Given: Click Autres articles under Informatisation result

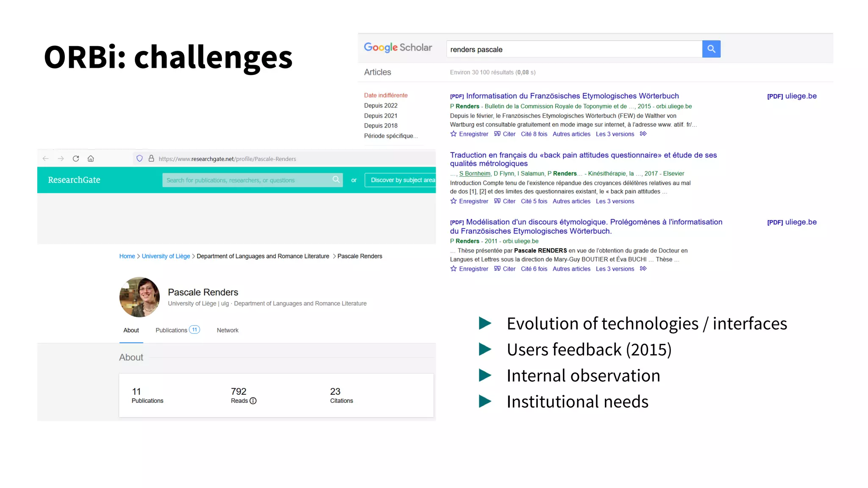Looking at the screenshot, I should click(x=571, y=134).
